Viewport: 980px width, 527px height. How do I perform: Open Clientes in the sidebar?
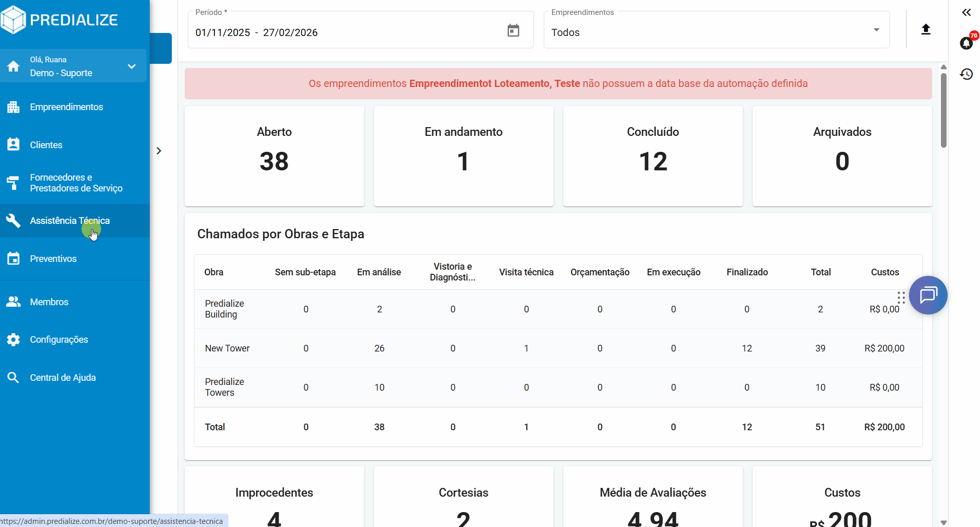[46, 145]
